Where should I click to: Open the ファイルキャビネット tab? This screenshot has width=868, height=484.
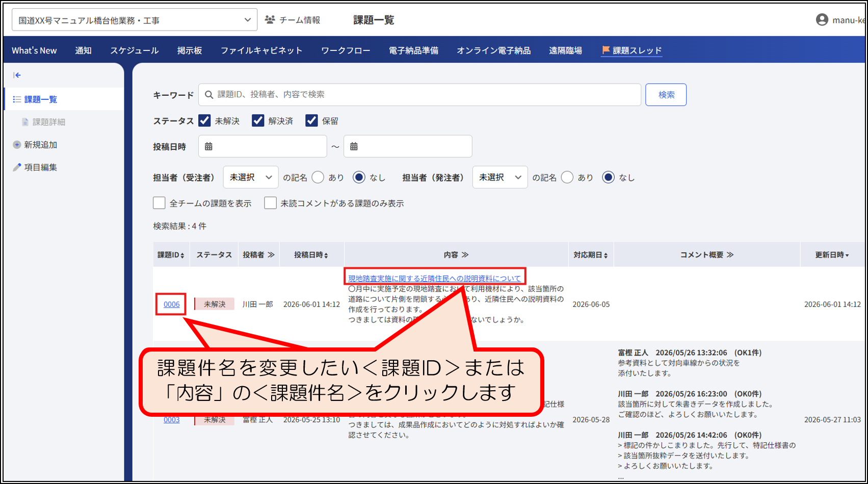tap(261, 50)
